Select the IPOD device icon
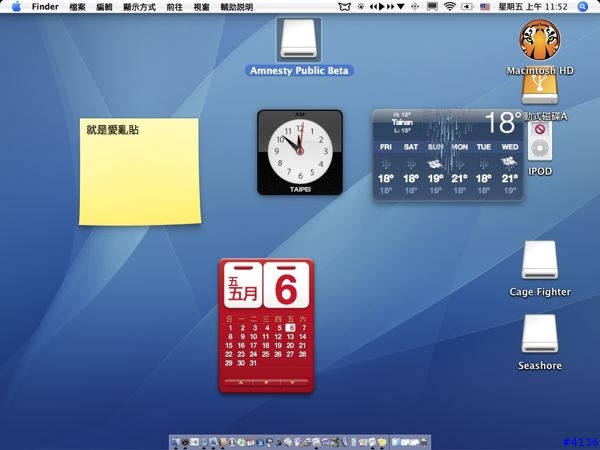 [x=540, y=142]
